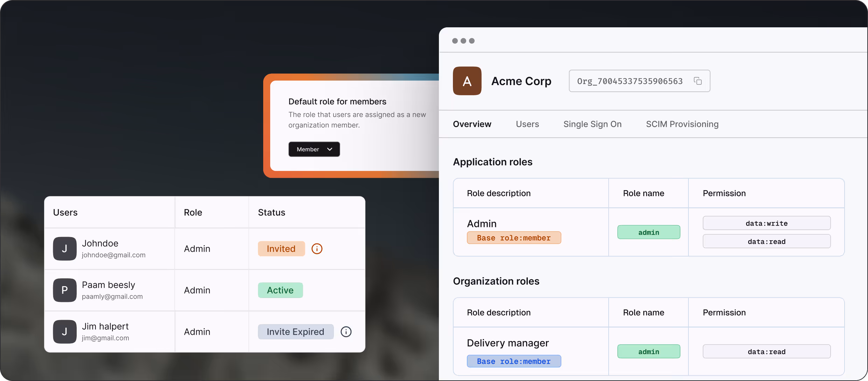Viewport: 868px width, 381px height.
Task: Click the info icon beside Invite Expired
Action: 346,332
